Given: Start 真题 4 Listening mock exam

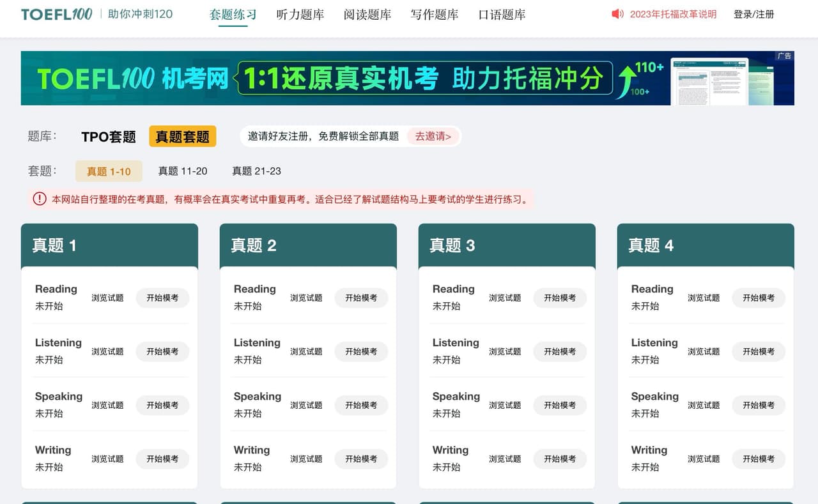Looking at the screenshot, I should pos(759,351).
